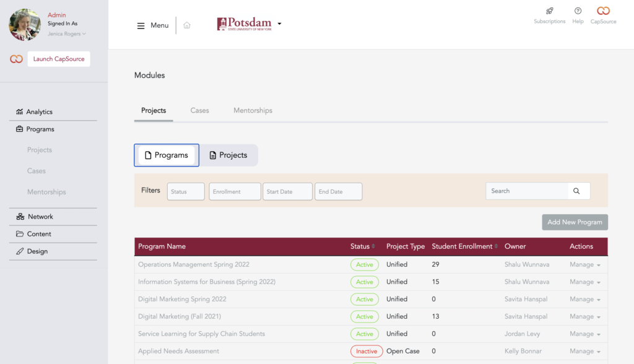Open Help question mark icon
This screenshot has height=364, width=634.
[x=578, y=11]
